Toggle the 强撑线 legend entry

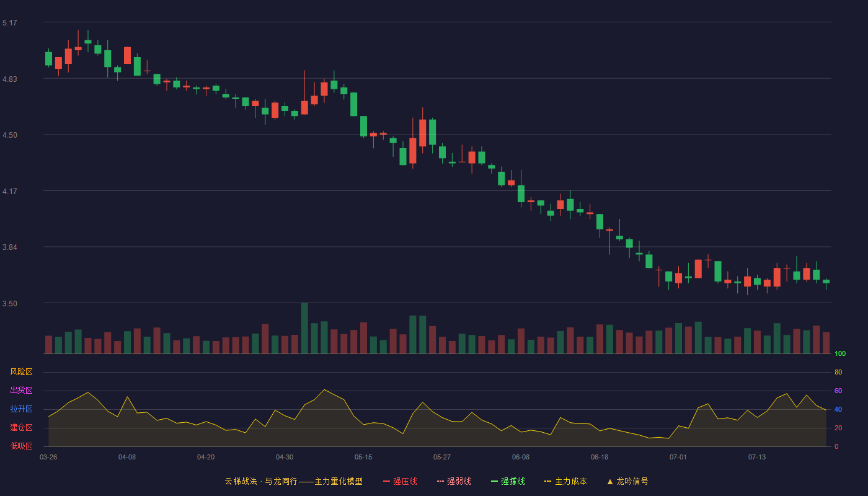click(x=508, y=481)
